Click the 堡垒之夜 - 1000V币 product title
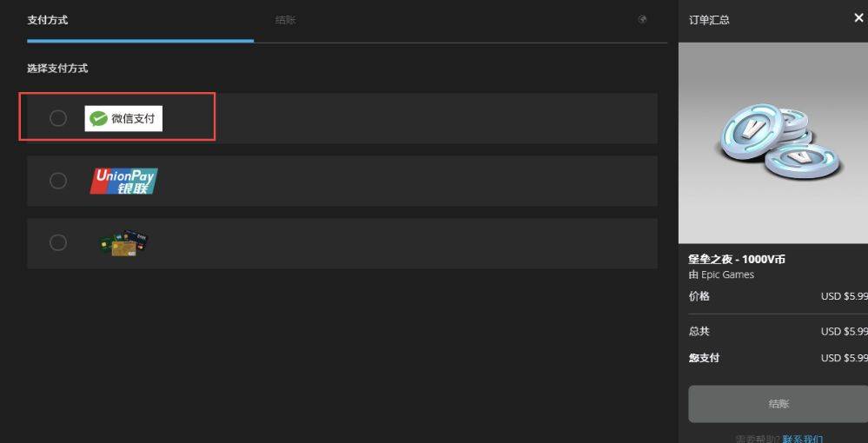 pos(737,259)
